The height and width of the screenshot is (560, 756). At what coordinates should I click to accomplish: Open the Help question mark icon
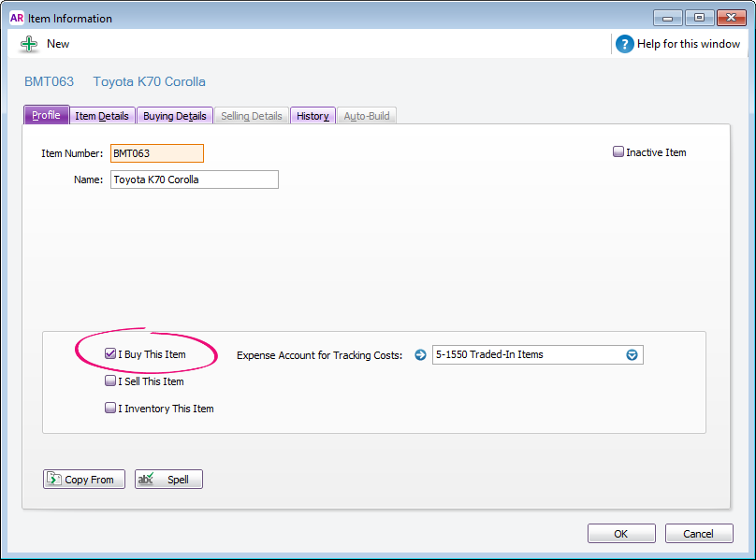pos(625,44)
